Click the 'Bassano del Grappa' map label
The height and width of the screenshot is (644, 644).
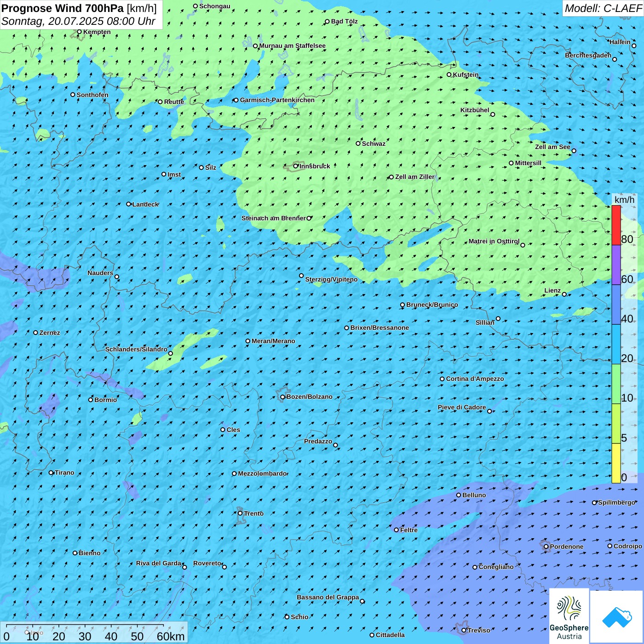(328, 597)
